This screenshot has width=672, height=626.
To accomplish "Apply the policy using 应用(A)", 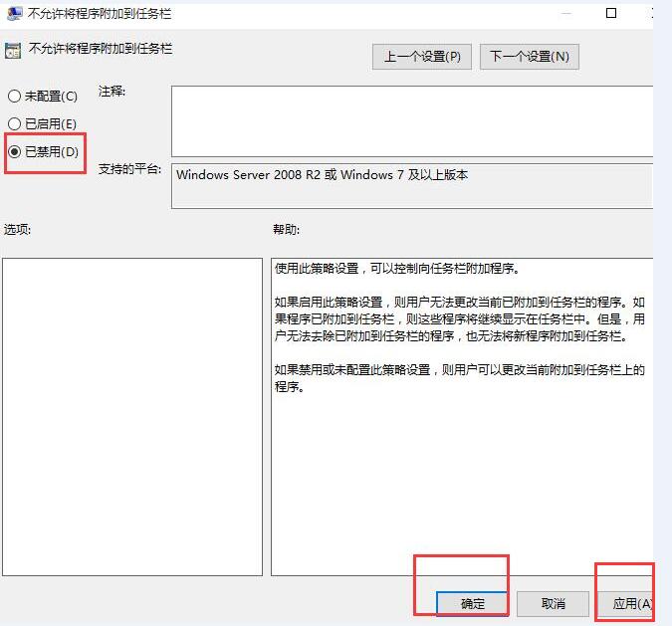I will click(x=630, y=603).
